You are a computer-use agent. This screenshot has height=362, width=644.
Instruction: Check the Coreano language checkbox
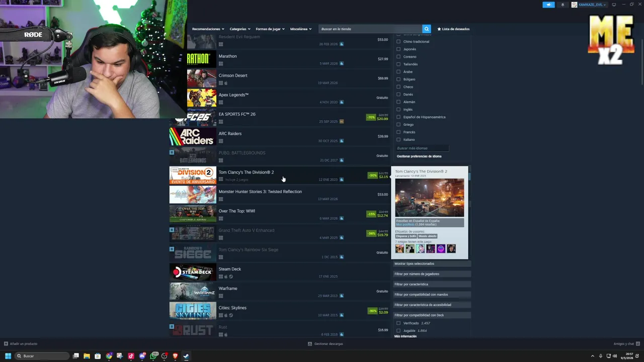tap(398, 57)
